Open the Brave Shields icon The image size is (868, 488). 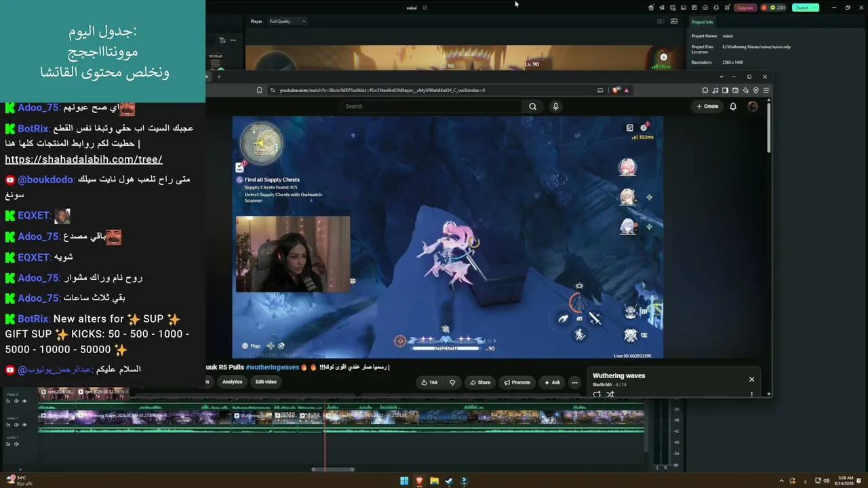[x=616, y=90]
